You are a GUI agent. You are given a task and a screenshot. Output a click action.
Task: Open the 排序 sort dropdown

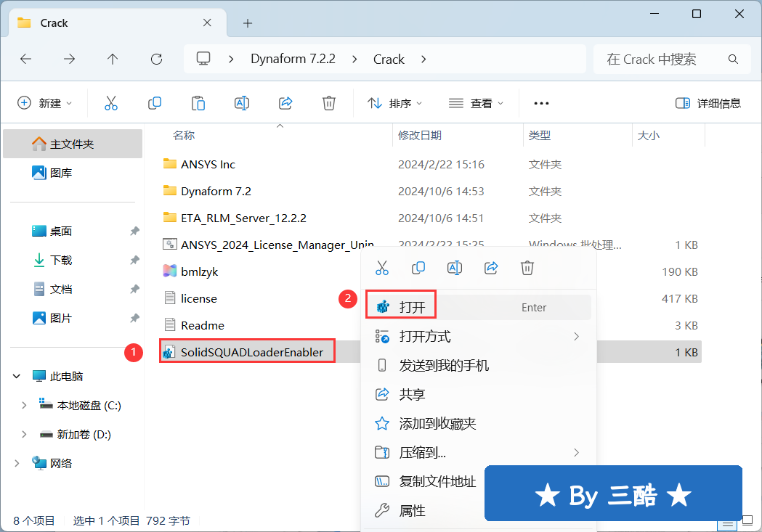click(394, 103)
